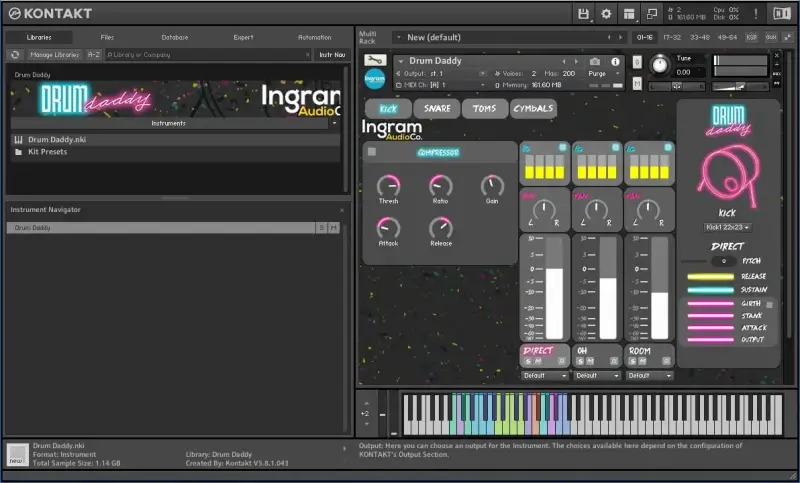Show rack page 17-32
This screenshot has height=483, width=800.
pyautogui.click(x=671, y=37)
